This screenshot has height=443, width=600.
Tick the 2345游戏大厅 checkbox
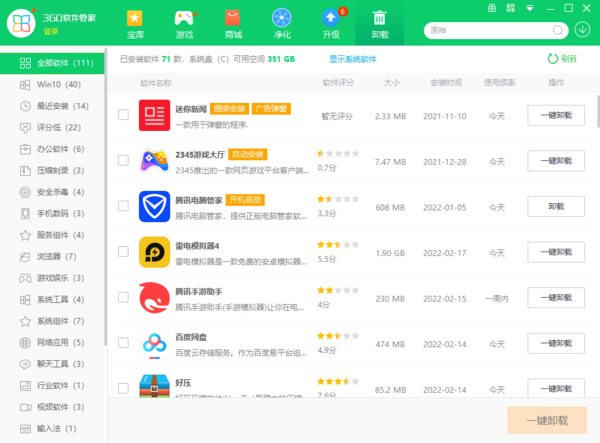click(123, 161)
